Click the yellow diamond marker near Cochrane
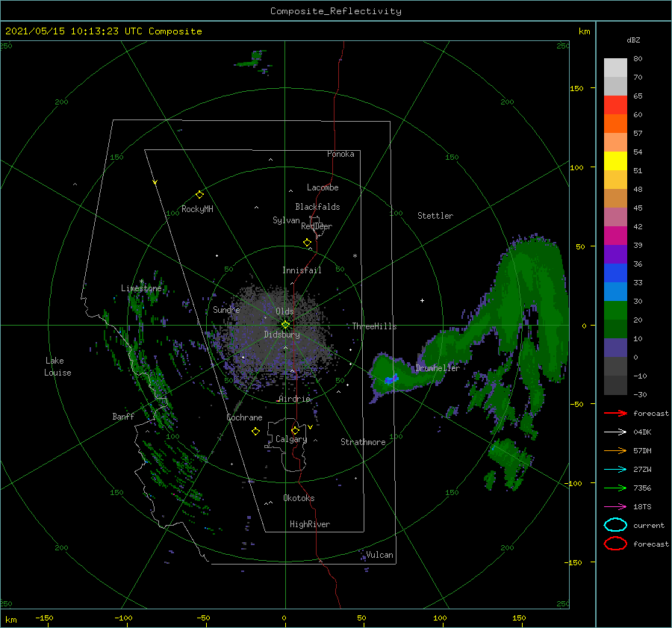 coord(255,432)
